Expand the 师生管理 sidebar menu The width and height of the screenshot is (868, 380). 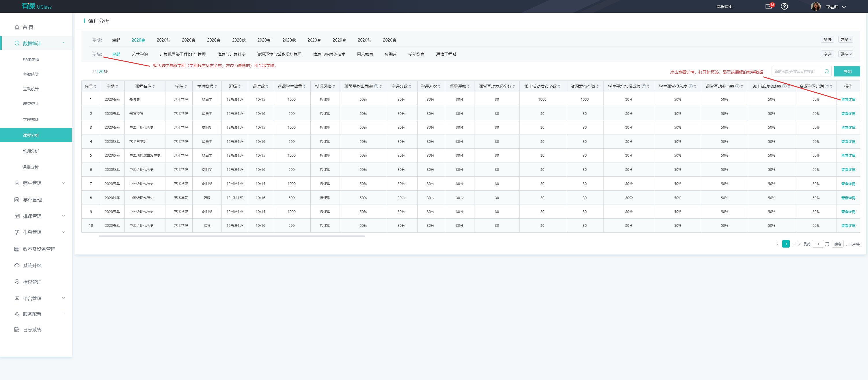[32, 183]
